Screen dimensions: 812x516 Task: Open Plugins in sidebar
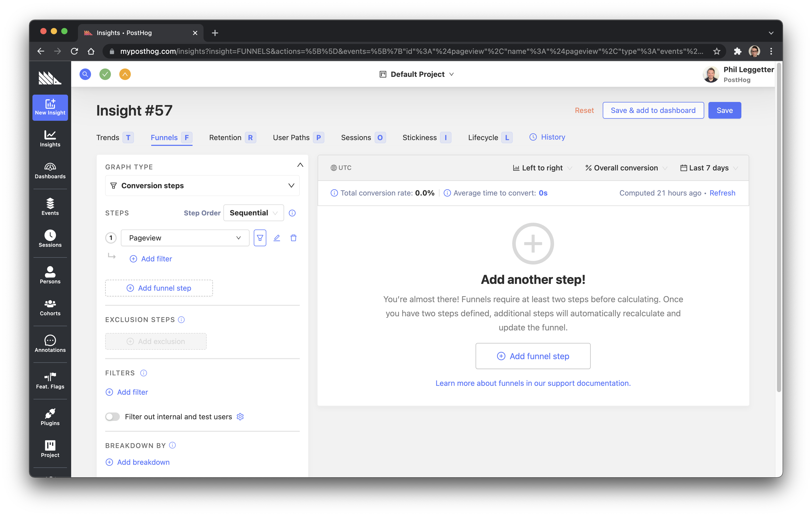(x=50, y=417)
